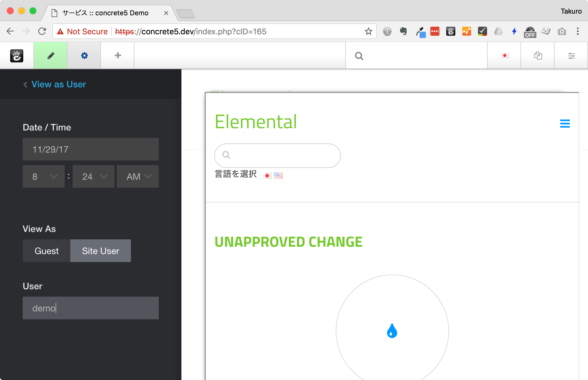Open the AM/PM dropdown
588x380 pixels.
point(138,176)
